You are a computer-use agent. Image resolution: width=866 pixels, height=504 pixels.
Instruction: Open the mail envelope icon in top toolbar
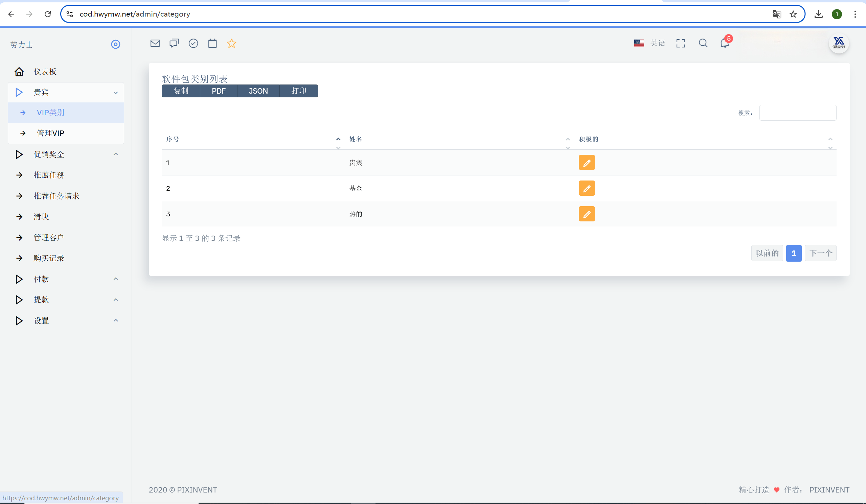point(155,43)
